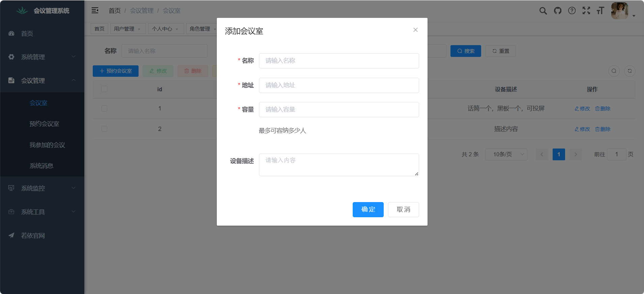Open the dropdown caret next to avatar
644x294 pixels.
click(634, 16)
